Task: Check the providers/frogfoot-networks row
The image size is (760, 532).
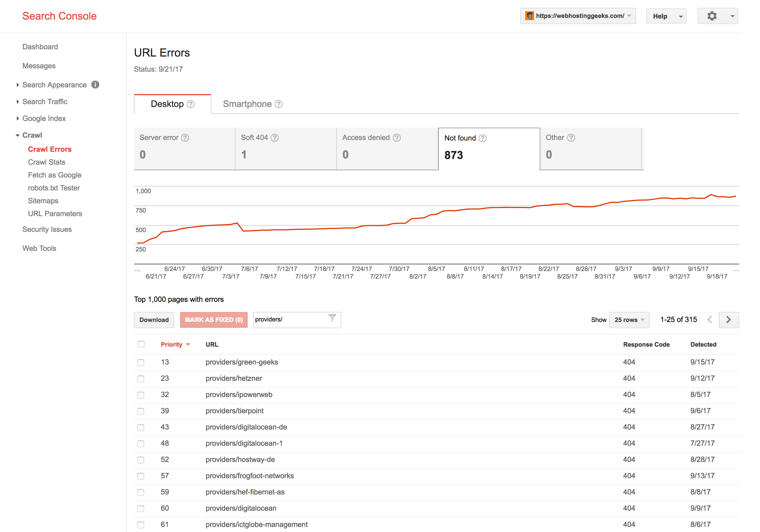Action: click(x=141, y=476)
